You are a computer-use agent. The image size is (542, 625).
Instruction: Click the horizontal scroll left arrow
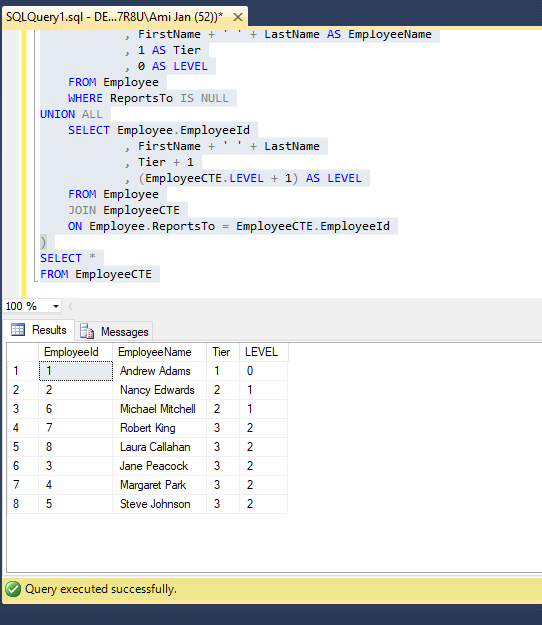[x=71, y=306]
